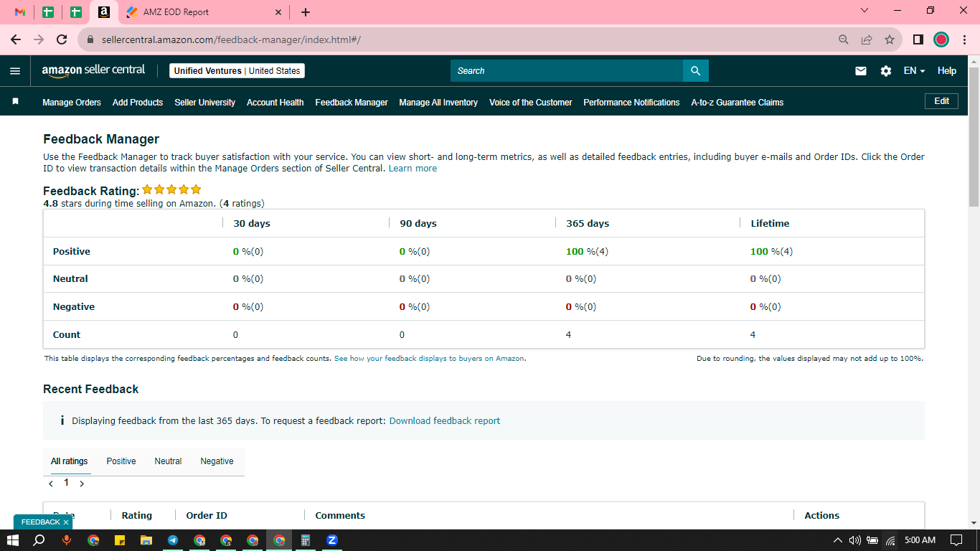Open Windows notification center
Screen dimensions: 980x551
point(956,540)
